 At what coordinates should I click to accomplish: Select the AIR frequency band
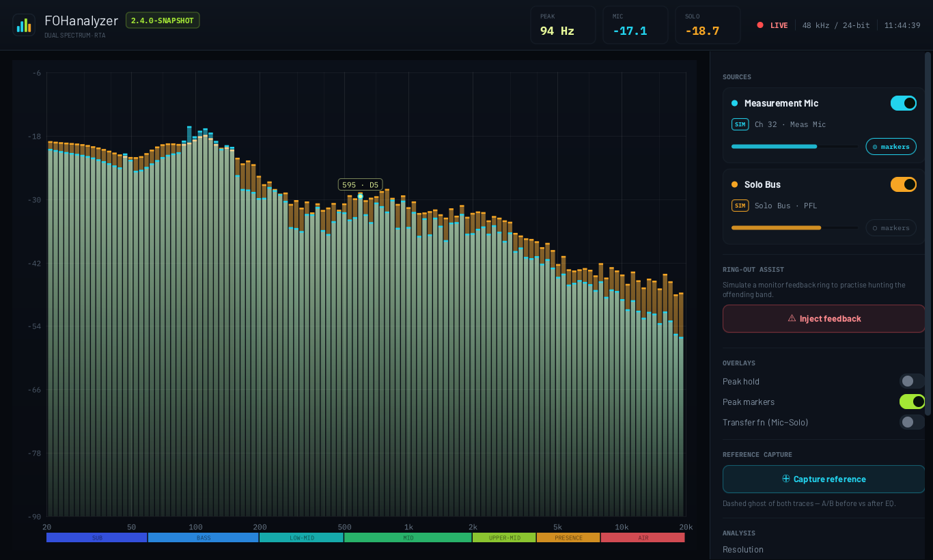pos(643,537)
